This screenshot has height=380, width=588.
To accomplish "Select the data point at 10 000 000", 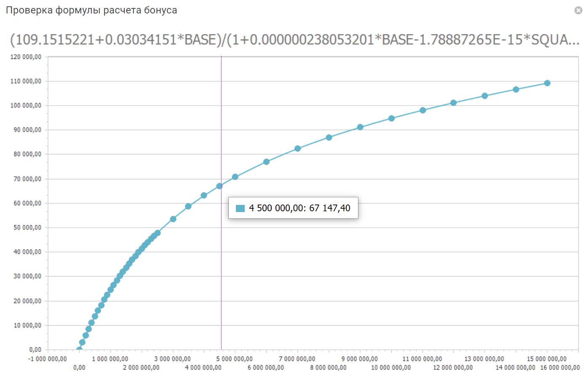I will point(391,119).
